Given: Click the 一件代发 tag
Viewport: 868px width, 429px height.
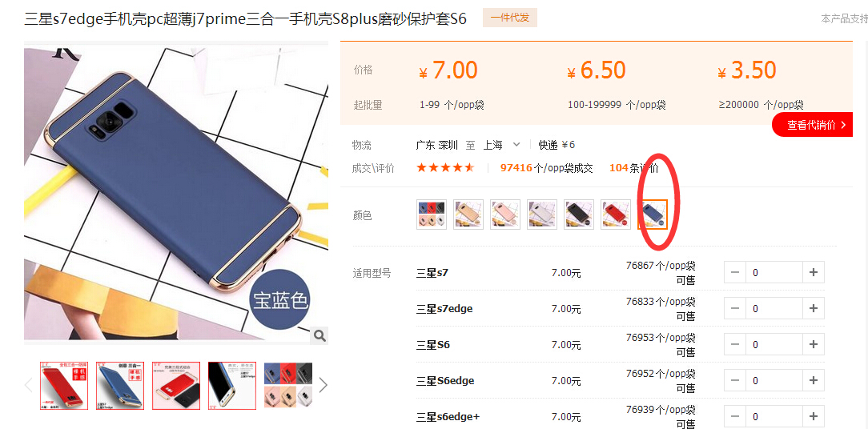Looking at the screenshot, I should 510,18.
